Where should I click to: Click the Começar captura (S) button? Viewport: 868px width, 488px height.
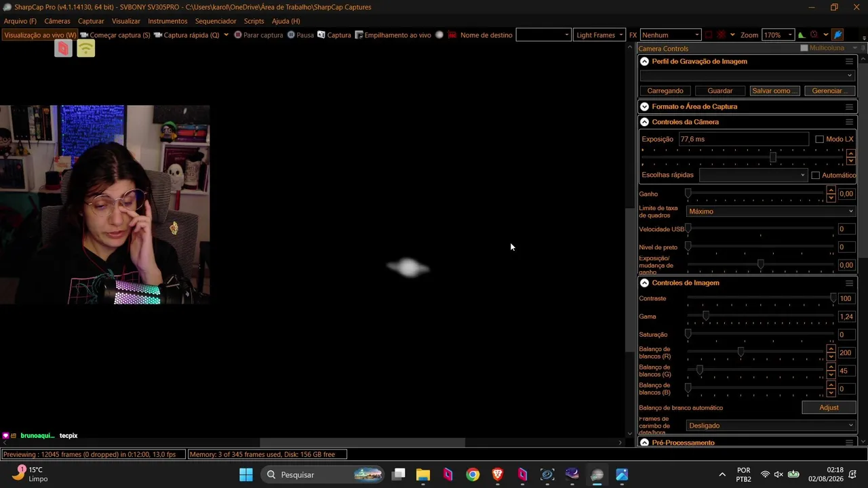click(115, 35)
